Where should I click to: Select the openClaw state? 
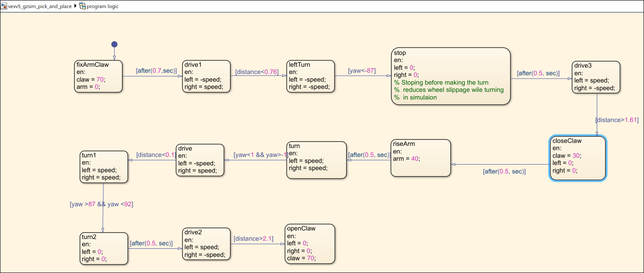point(310,244)
